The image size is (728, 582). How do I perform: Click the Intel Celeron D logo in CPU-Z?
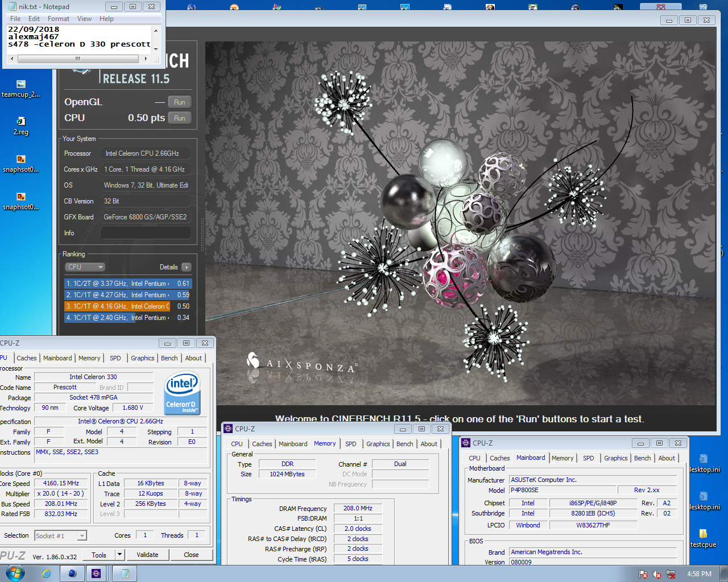tap(182, 393)
